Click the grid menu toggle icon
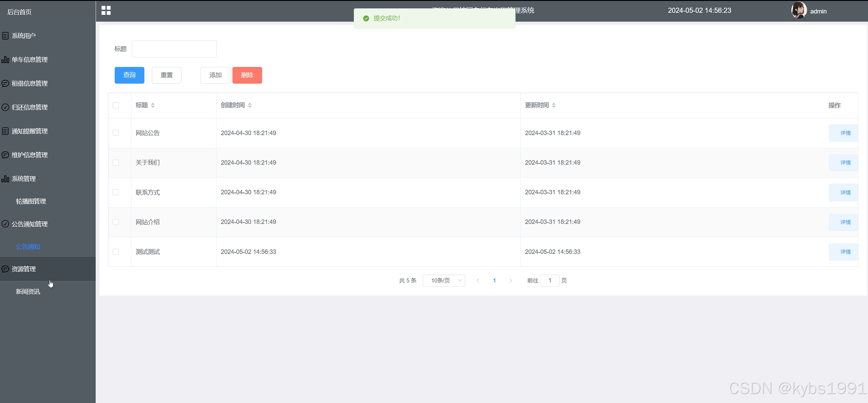868x403 pixels. click(x=106, y=11)
